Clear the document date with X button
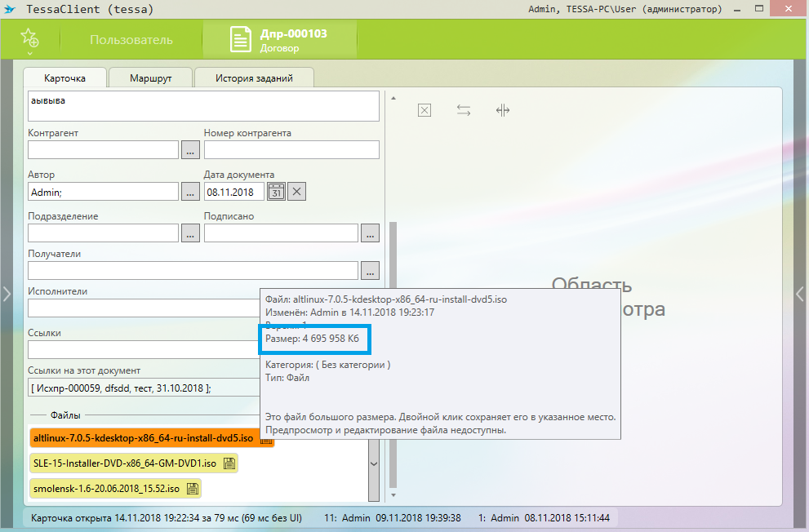The height and width of the screenshot is (532, 809). 297,192
